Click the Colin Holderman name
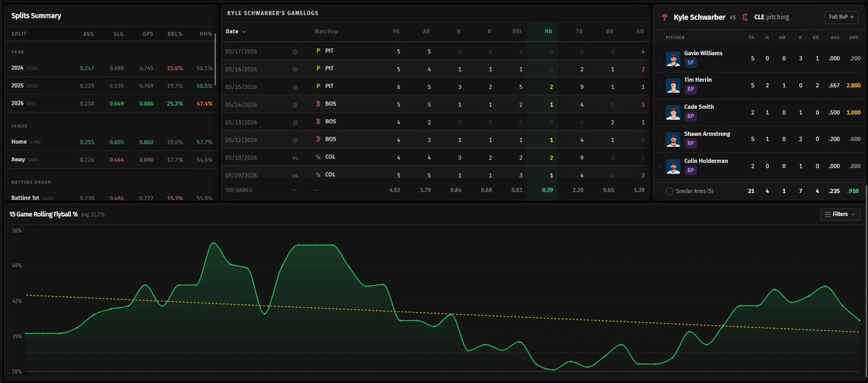This screenshot has height=383, width=868. (706, 162)
